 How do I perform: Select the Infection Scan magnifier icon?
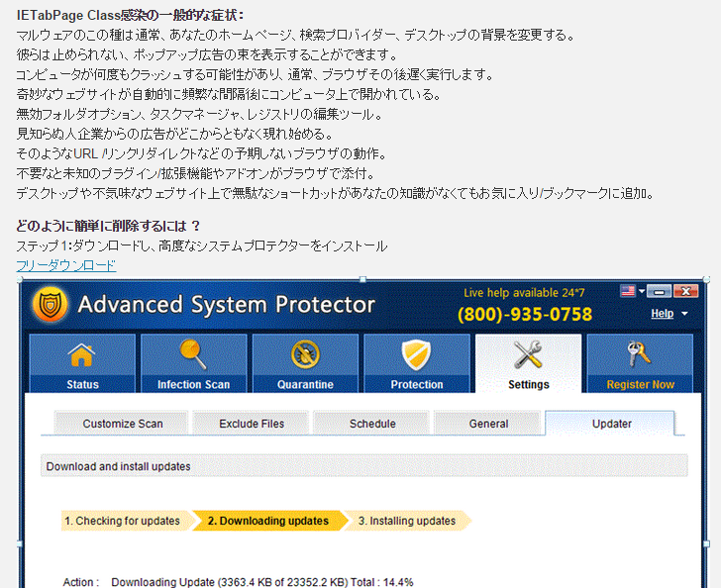point(193,354)
